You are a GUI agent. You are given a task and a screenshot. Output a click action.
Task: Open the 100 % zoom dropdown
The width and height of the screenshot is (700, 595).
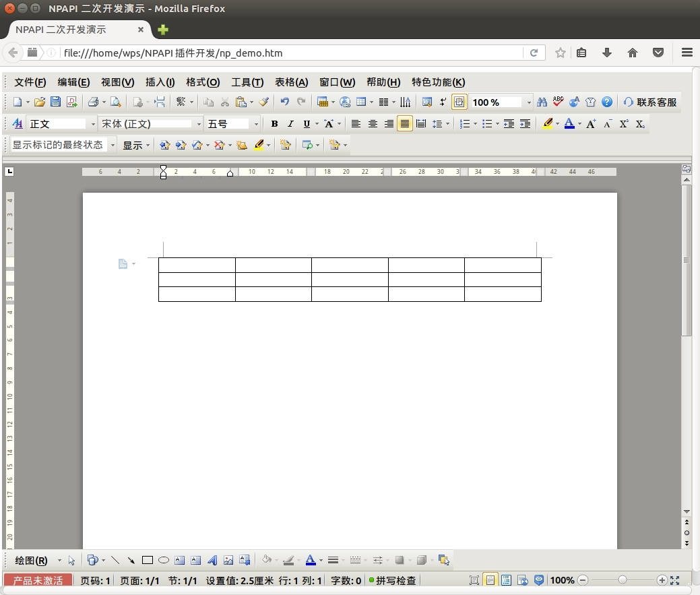coord(529,102)
